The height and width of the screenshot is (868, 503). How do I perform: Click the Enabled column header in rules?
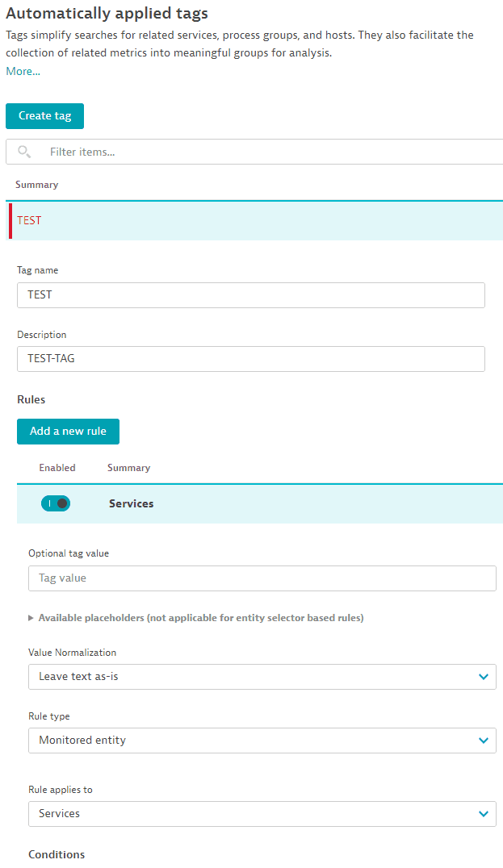pyautogui.click(x=57, y=468)
